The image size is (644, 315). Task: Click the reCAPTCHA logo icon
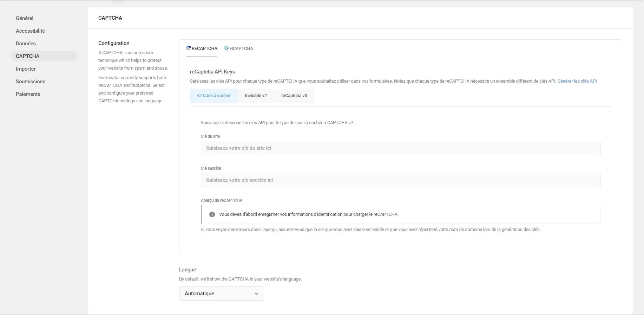(x=189, y=48)
